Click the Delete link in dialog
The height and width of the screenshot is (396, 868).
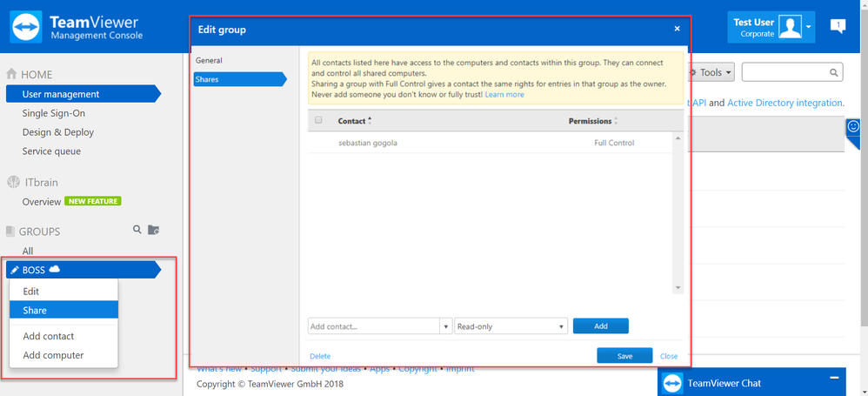[x=320, y=356]
